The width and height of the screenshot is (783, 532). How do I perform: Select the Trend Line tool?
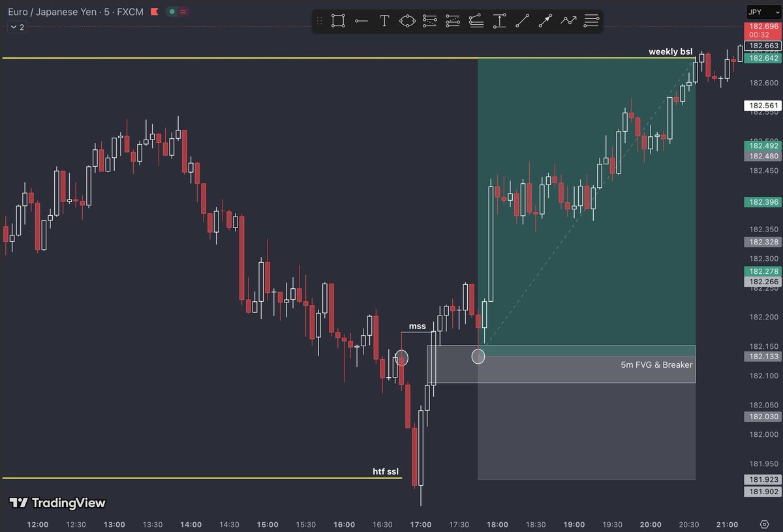click(522, 21)
